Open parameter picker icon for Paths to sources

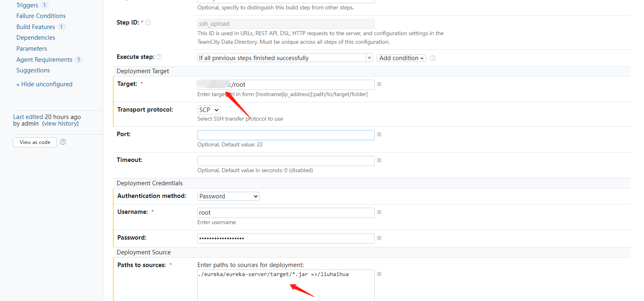(x=379, y=274)
